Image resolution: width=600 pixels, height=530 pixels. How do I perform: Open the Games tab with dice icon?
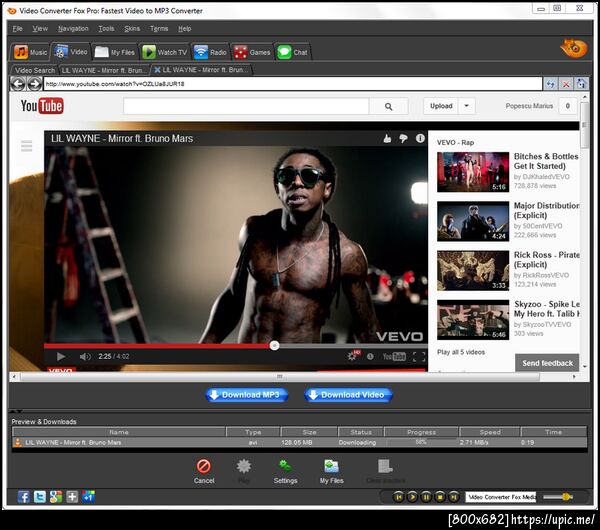click(x=252, y=52)
